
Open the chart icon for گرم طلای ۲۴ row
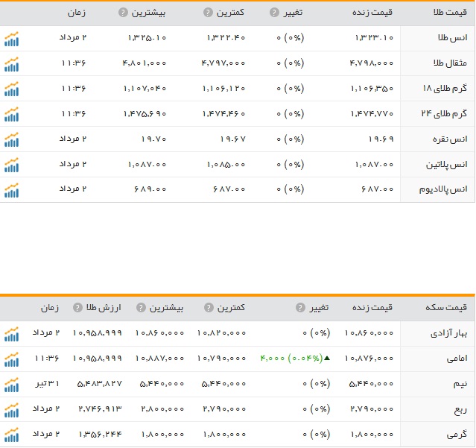click(11, 114)
